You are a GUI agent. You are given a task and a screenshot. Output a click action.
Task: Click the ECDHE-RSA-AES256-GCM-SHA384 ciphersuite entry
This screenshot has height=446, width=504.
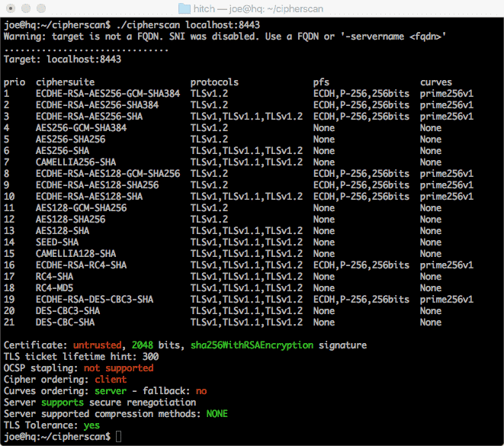[x=108, y=94]
